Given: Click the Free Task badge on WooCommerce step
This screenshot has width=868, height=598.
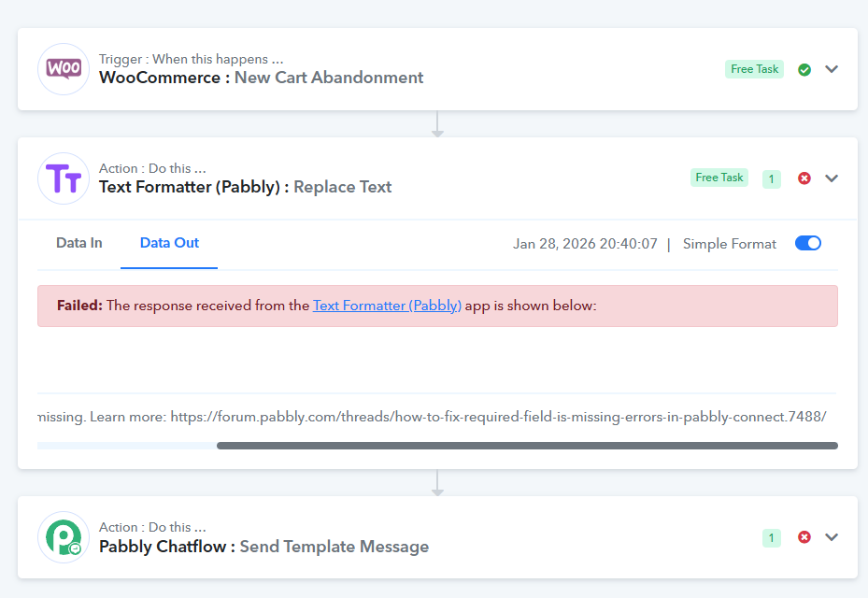Looking at the screenshot, I should (754, 69).
